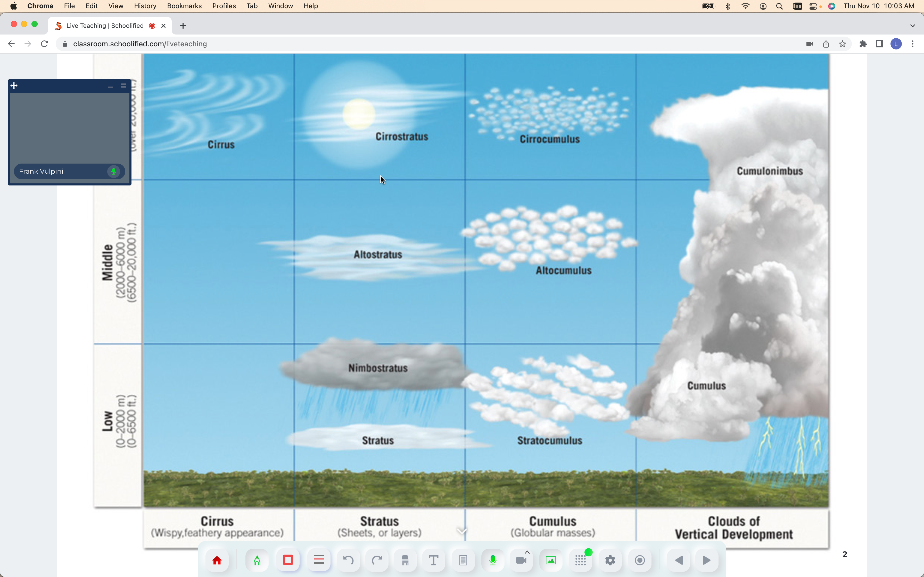Open the Bookmarks menu
924x577 pixels.
184,6
